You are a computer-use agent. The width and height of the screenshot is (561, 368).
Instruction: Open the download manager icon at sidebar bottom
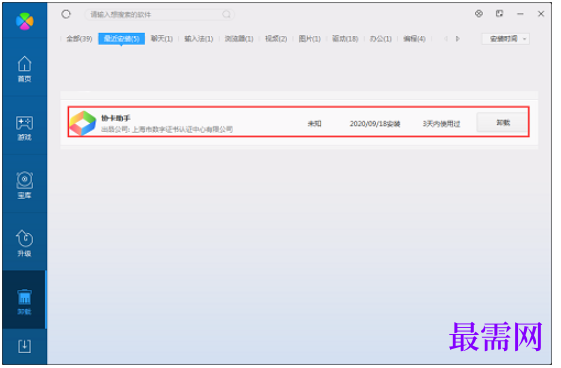click(24, 346)
